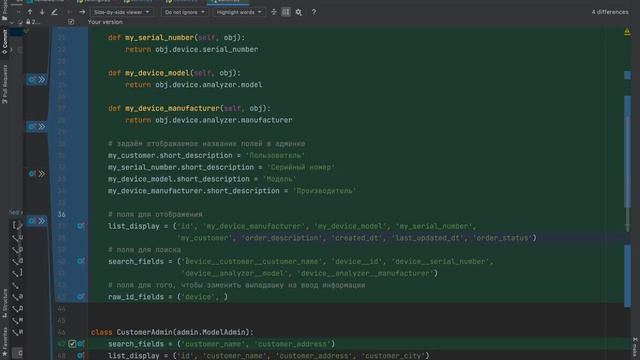The image size is (640, 360).
Task: Click override gutter icon on raw_id_fields line
Action: tap(81, 297)
